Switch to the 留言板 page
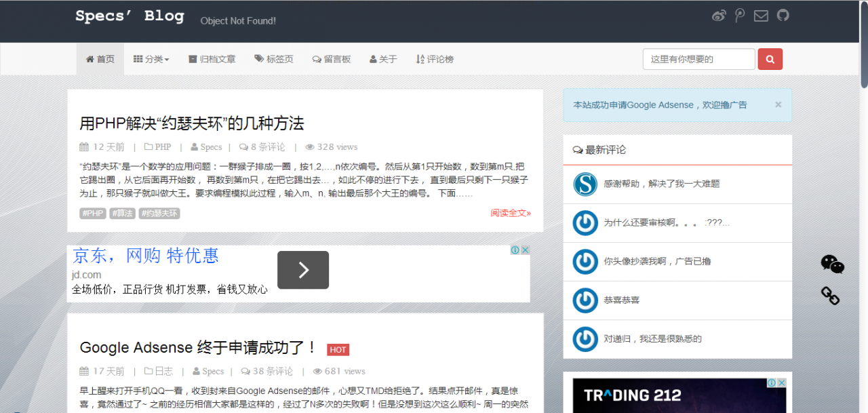Viewport: 868px width, 413px height. pyautogui.click(x=332, y=59)
